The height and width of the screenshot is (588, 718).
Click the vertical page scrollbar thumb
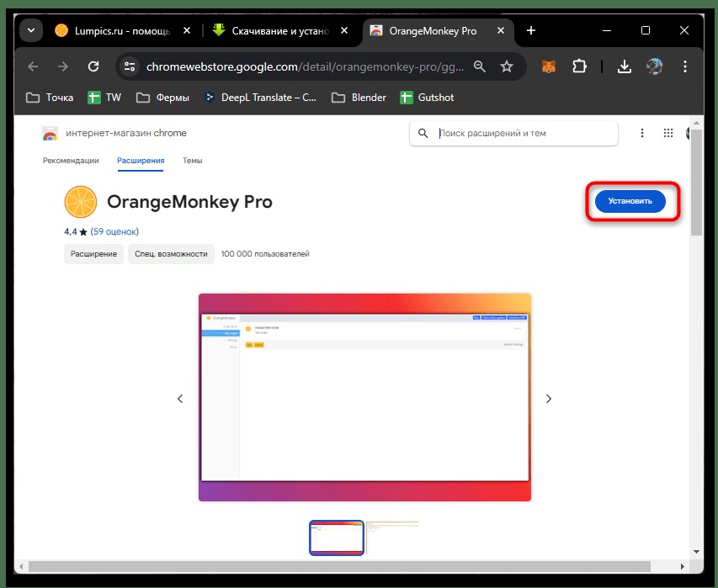click(x=696, y=182)
